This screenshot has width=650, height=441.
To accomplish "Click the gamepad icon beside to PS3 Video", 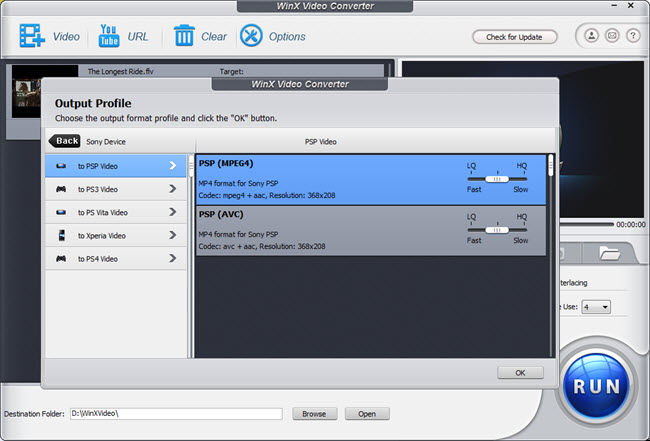I will 61,189.
